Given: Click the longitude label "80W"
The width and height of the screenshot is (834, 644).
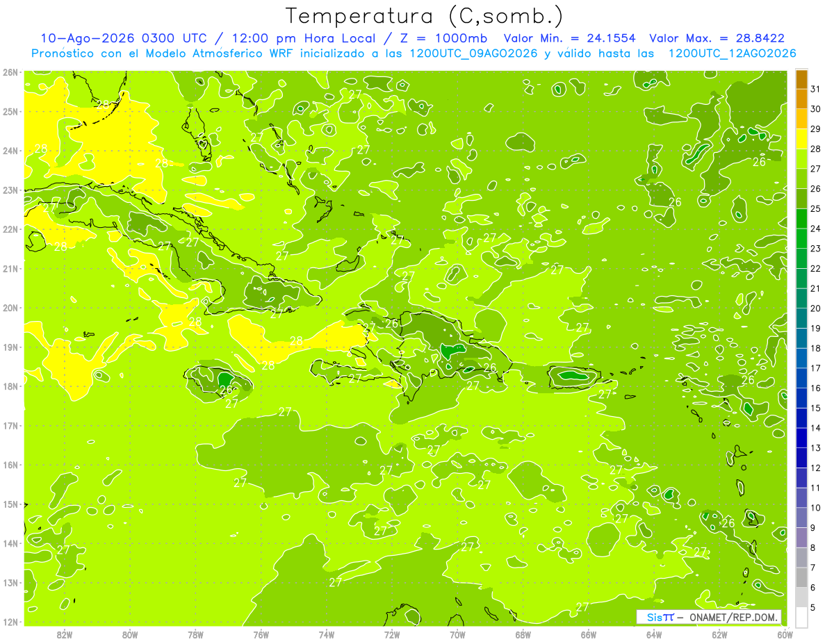Looking at the screenshot, I should coord(130,634).
